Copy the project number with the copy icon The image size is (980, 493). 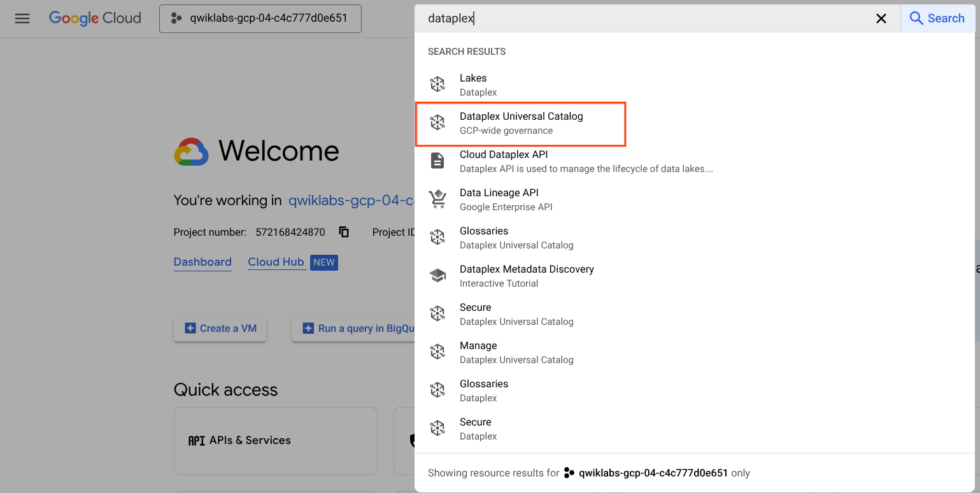click(x=344, y=232)
